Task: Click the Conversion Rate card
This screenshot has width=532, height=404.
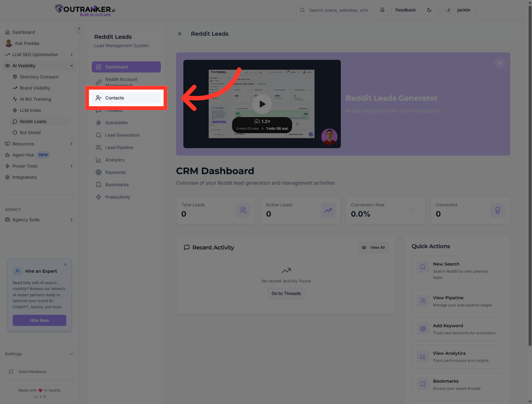Action: coord(385,210)
